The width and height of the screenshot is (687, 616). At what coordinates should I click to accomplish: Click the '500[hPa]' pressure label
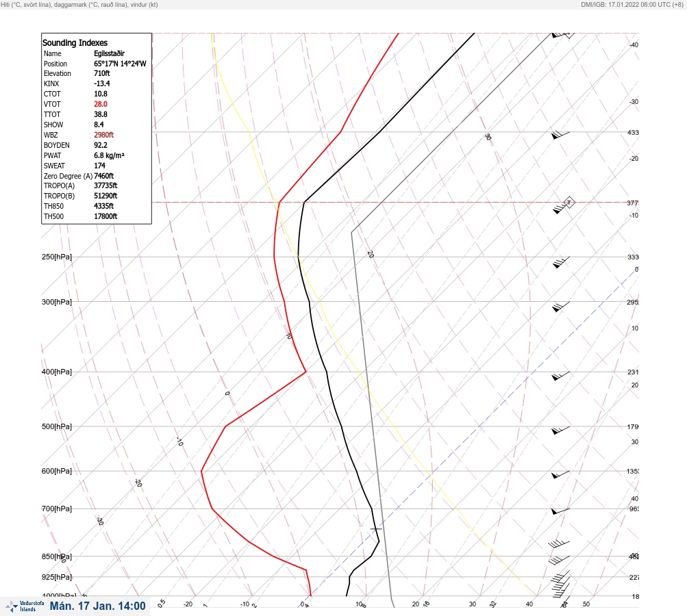[57, 426]
